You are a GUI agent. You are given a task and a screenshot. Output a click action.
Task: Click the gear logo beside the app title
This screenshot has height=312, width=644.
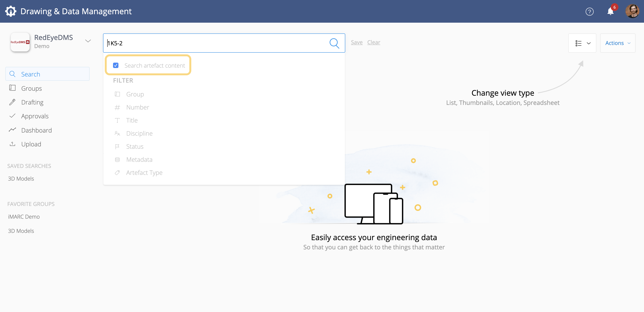tap(11, 11)
